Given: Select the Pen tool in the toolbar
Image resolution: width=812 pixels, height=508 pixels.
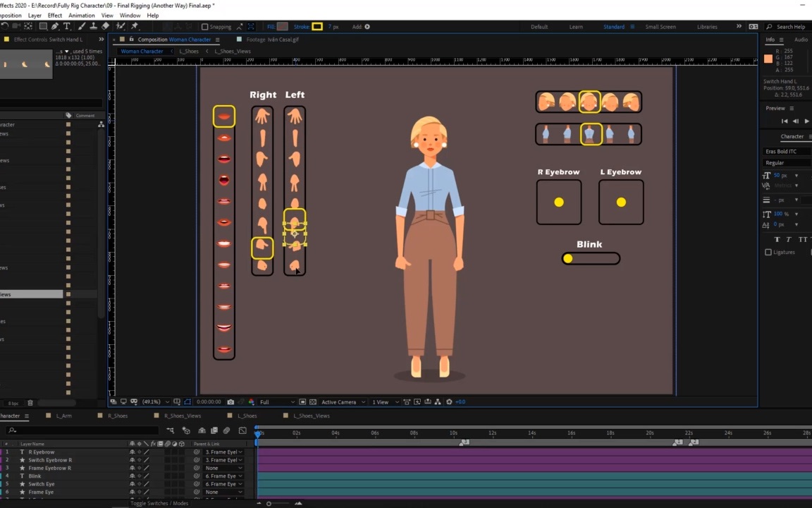Looking at the screenshot, I should [55, 27].
